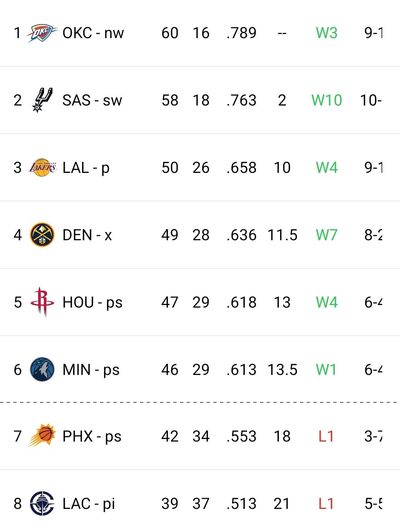The width and height of the screenshot is (400, 532).
Task: Open the OKC - nw team link
Action: click(x=93, y=33)
